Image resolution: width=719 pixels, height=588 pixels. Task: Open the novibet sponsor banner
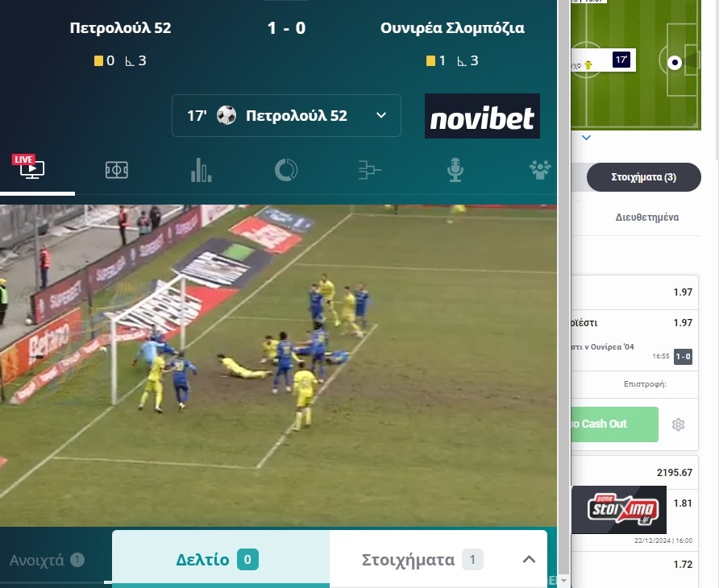pos(482,116)
